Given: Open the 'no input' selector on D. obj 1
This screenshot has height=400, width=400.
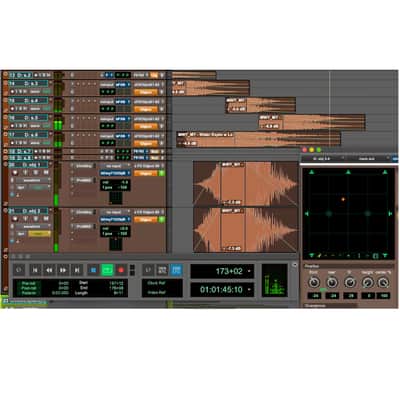Looking at the screenshot, I should 115,166.
